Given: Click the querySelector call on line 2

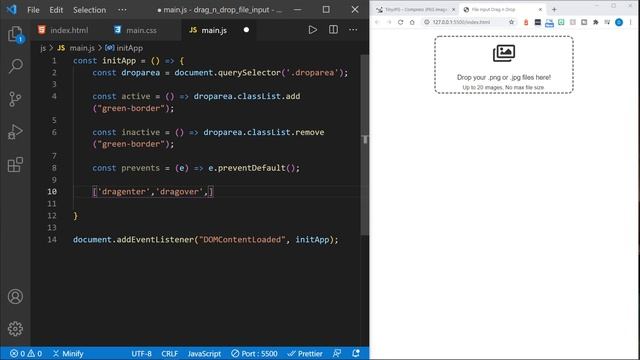Looking at the screenshot, I should 249,73.
